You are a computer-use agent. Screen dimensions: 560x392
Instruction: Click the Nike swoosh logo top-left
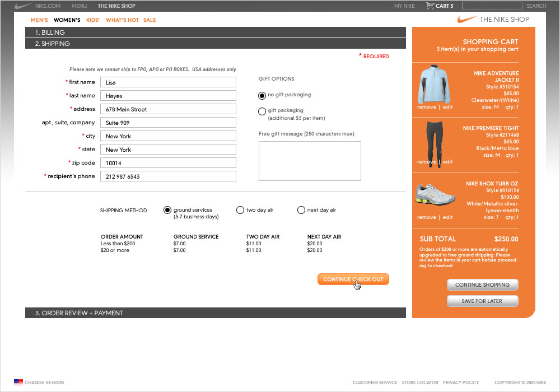(x=22, y=6)
